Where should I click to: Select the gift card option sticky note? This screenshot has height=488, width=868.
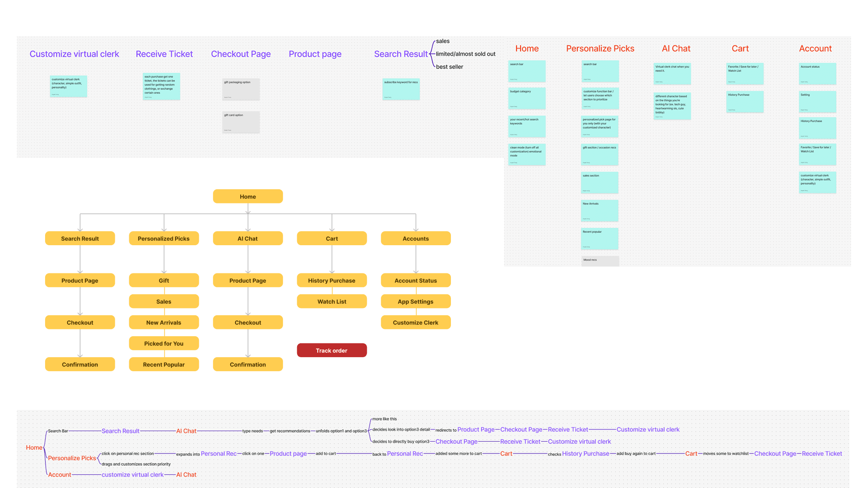coord(241,122)
